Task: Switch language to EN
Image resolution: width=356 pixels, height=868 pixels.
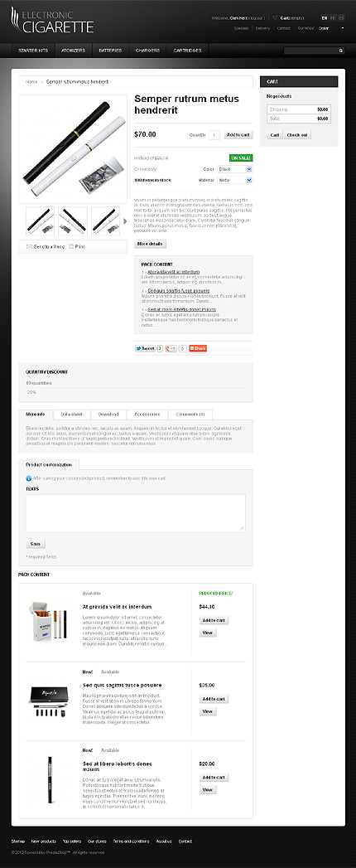Action: pyautogui.click(x=325, y=17)
